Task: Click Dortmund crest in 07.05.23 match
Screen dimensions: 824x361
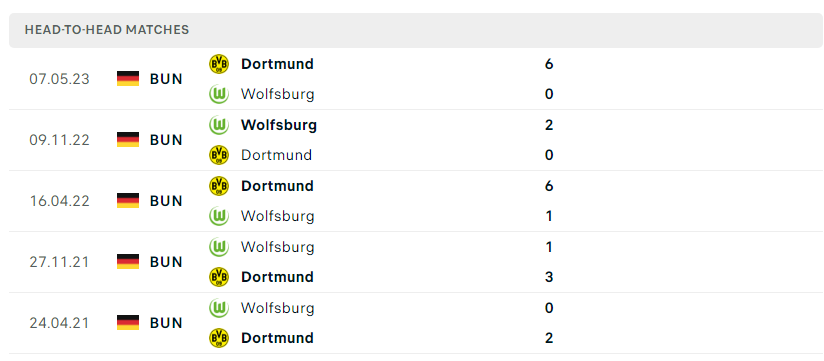Action: [x=219, y=64]
